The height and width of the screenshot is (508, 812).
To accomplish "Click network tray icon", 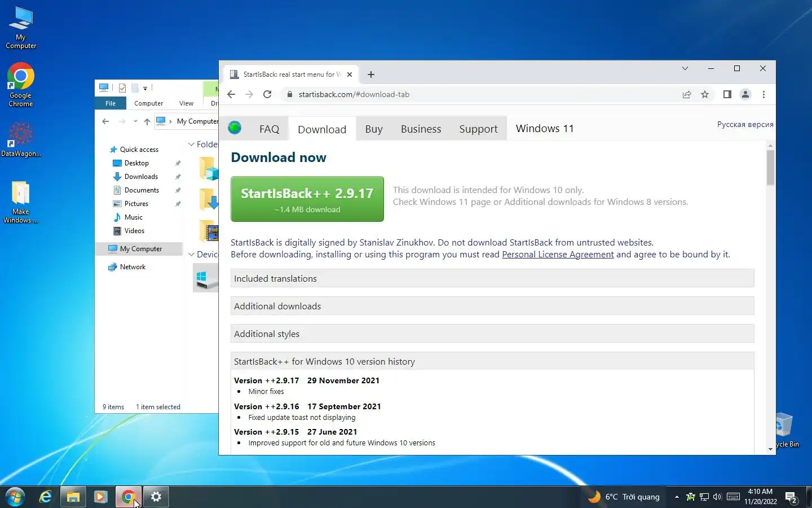I will pyautogui.click(x=704, y=497).
